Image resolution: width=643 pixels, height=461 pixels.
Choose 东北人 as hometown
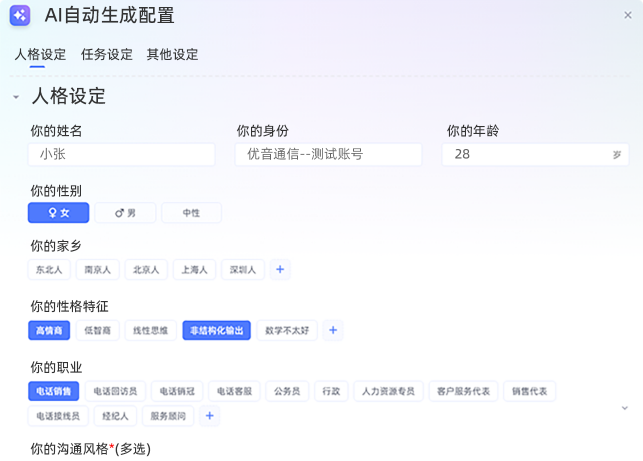pos(49,269)
